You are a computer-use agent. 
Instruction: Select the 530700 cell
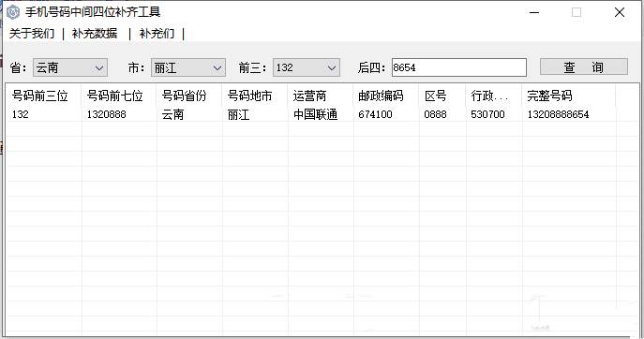point(487,114)
